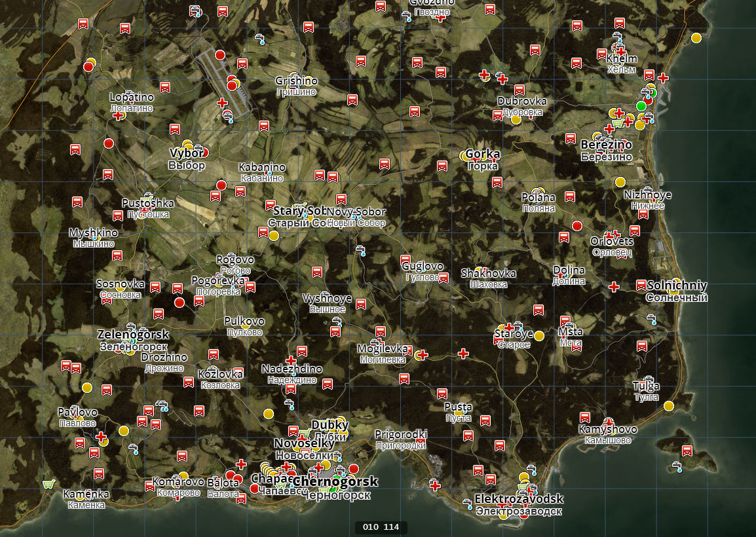Click the red circle at the airfield's north end

click(x=220, y=55)
